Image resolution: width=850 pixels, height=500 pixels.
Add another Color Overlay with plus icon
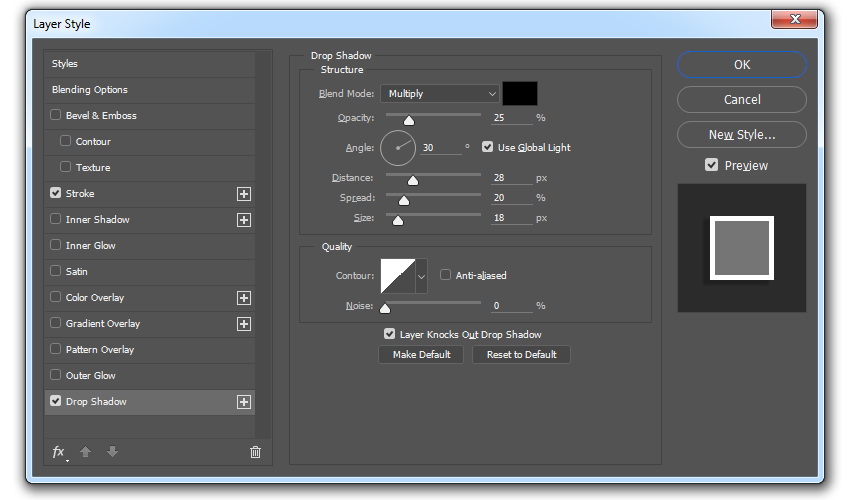coord(244,298)
